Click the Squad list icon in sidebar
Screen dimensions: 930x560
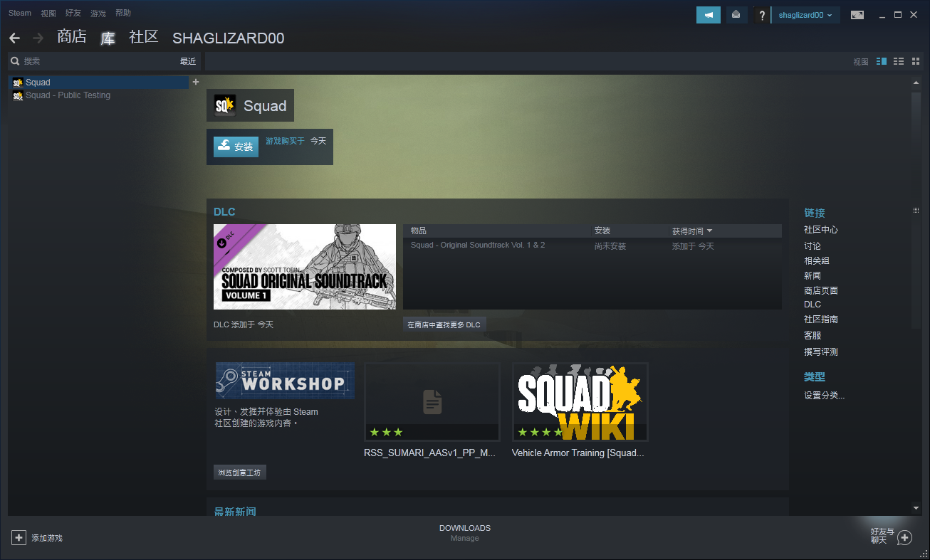[x=18, y=83]
